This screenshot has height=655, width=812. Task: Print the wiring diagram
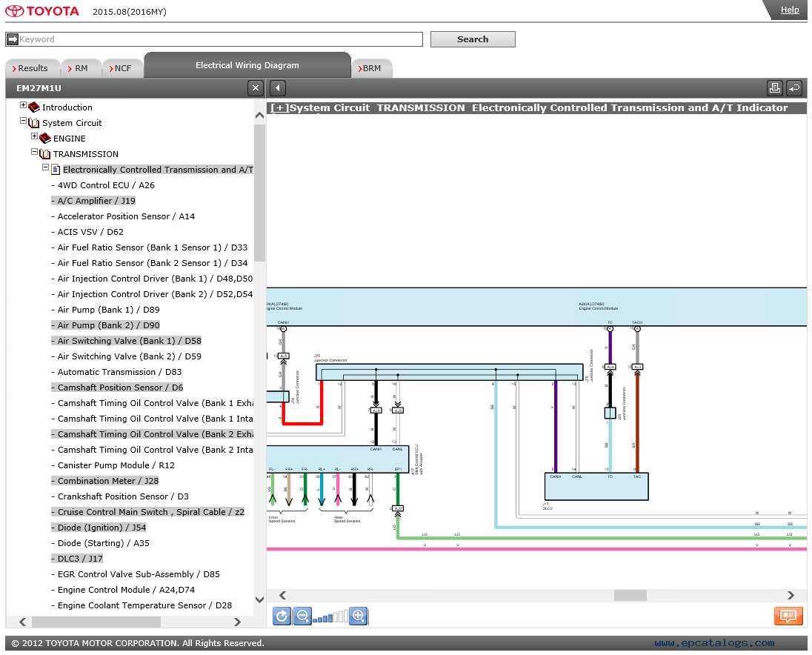click(775, 88)
